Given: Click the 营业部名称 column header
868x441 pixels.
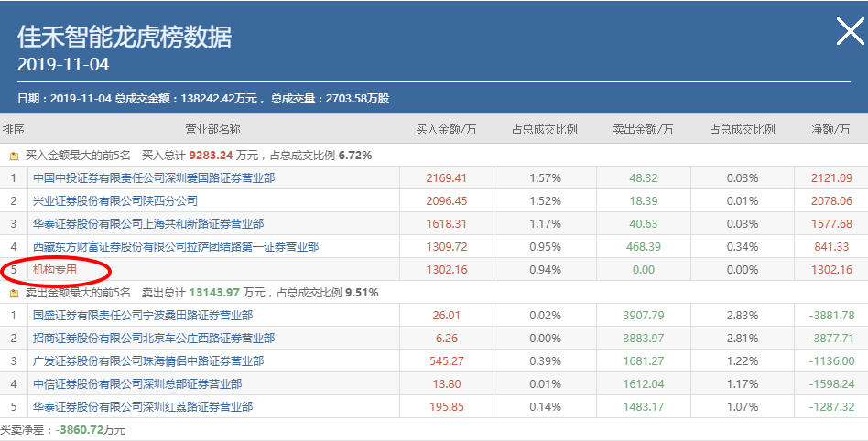Looking at the screenshot, I should click(213, 130).
